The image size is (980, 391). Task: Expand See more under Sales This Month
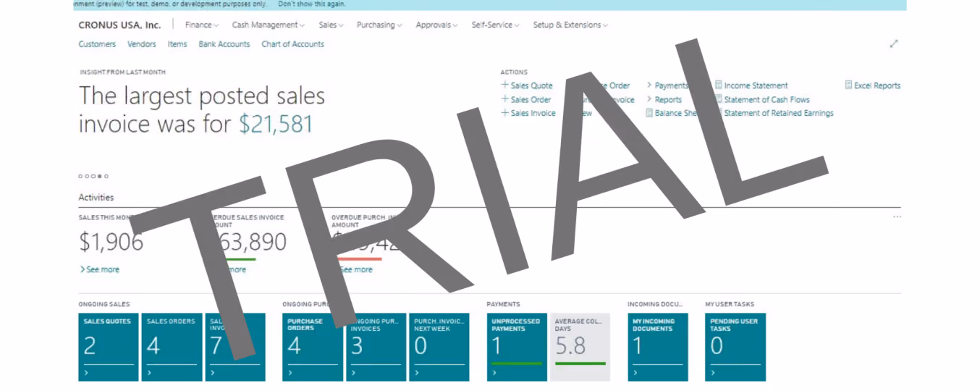100,269
